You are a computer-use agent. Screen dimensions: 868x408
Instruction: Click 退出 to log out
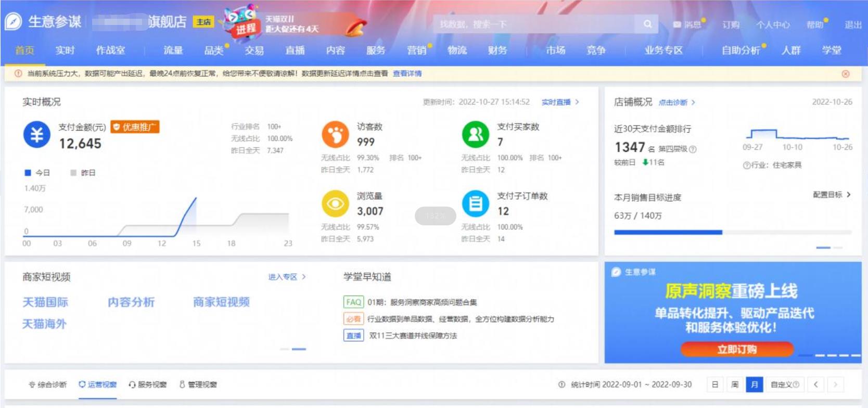coord(853,24)
